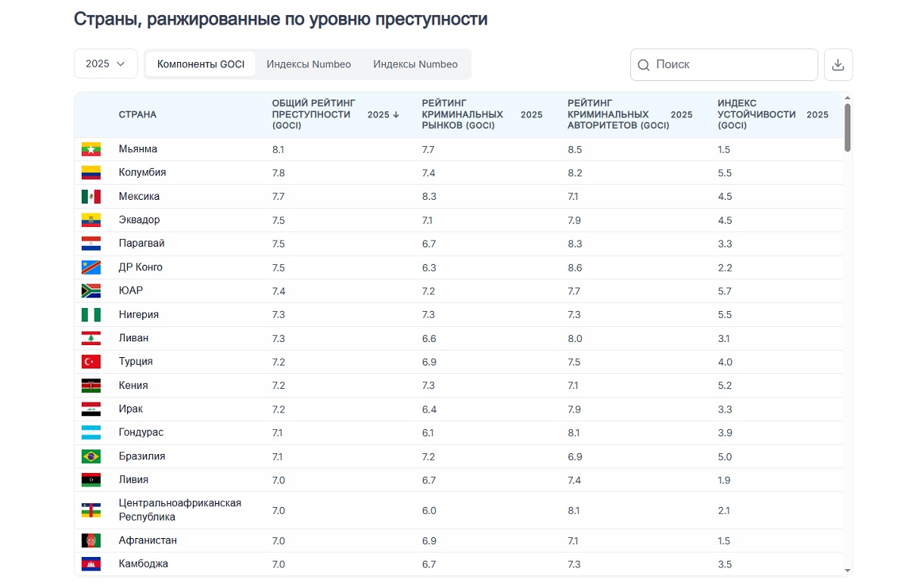Click the Honduras flag icon
The height and width of the screenshot is (588, 908).
pyautogui.click(x=91, y=433)
